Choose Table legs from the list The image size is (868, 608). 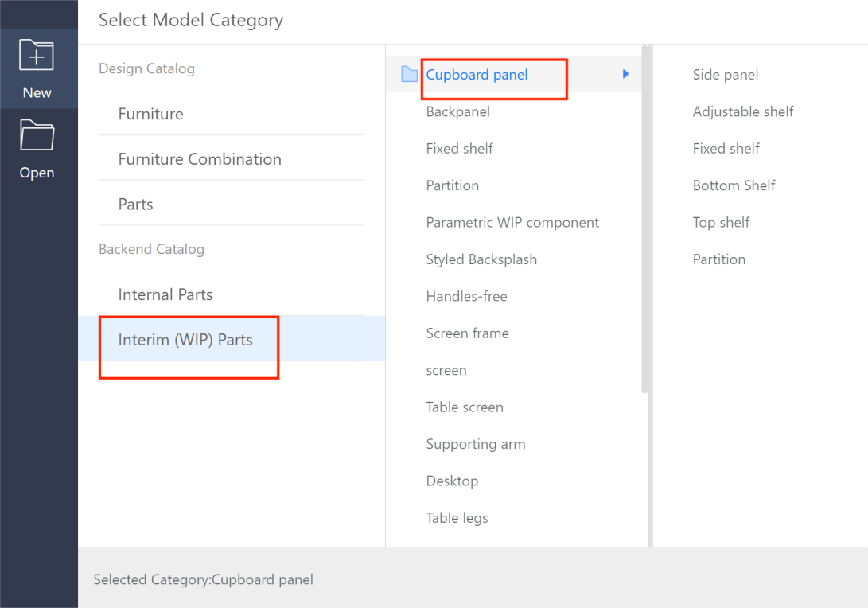point(457,518)
